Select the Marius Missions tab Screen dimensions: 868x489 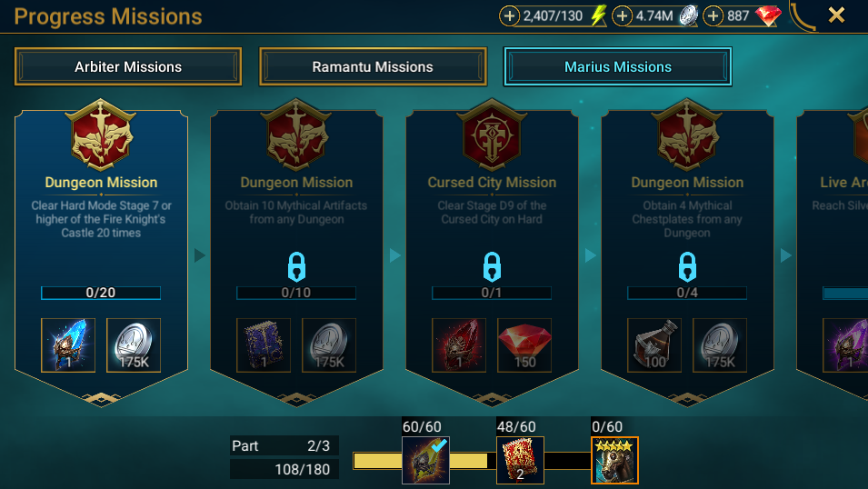tap(618, 67)
